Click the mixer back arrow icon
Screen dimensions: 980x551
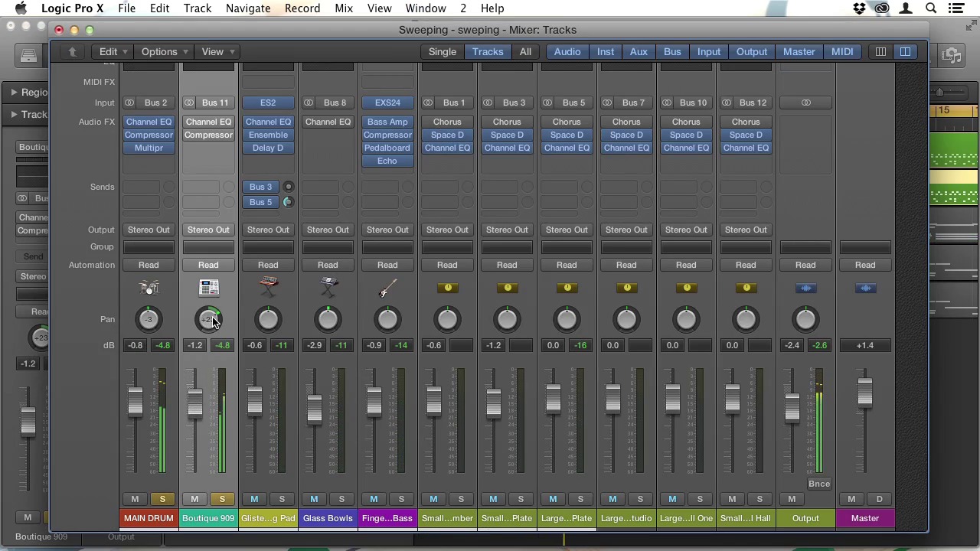72,52
